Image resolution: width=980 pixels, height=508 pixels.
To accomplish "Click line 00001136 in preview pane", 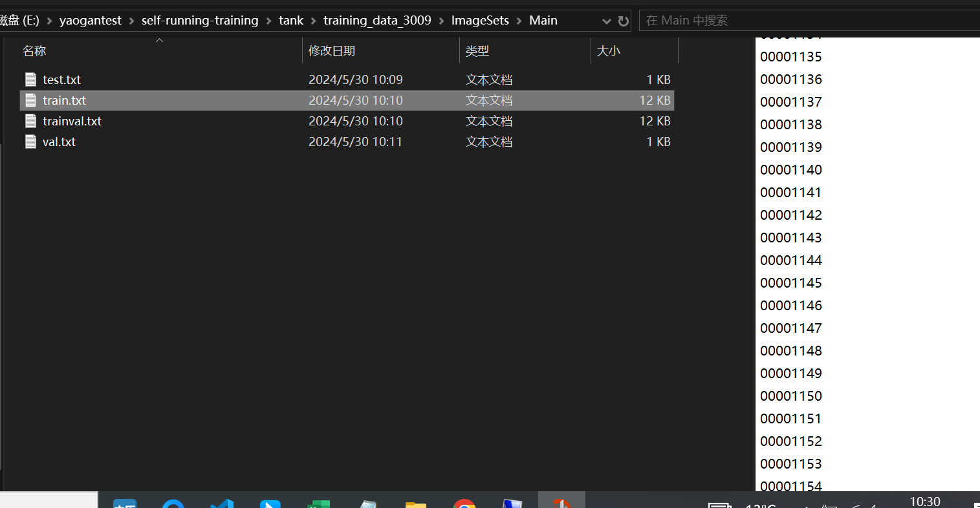I will click(791, 79).
